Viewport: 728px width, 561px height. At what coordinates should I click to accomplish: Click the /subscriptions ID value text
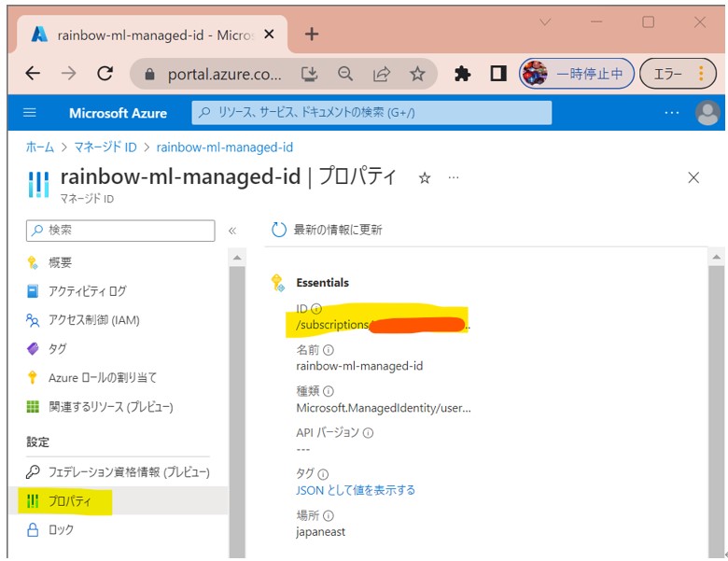click(383, 325)
